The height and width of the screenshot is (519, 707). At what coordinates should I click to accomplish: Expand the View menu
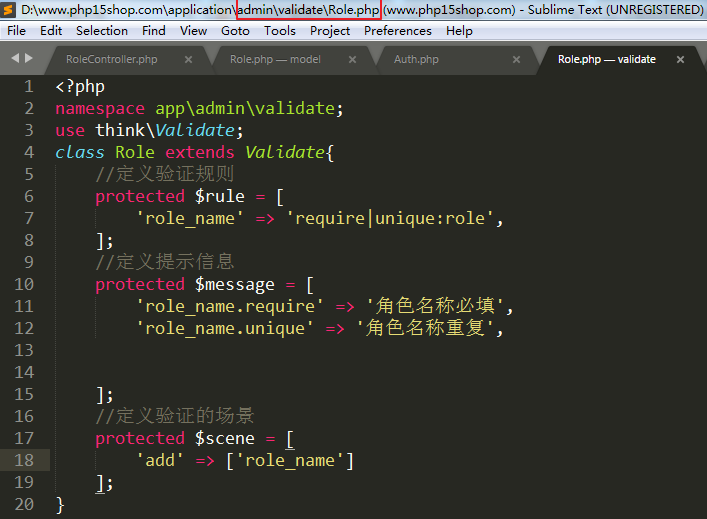[x=194, y=31]
